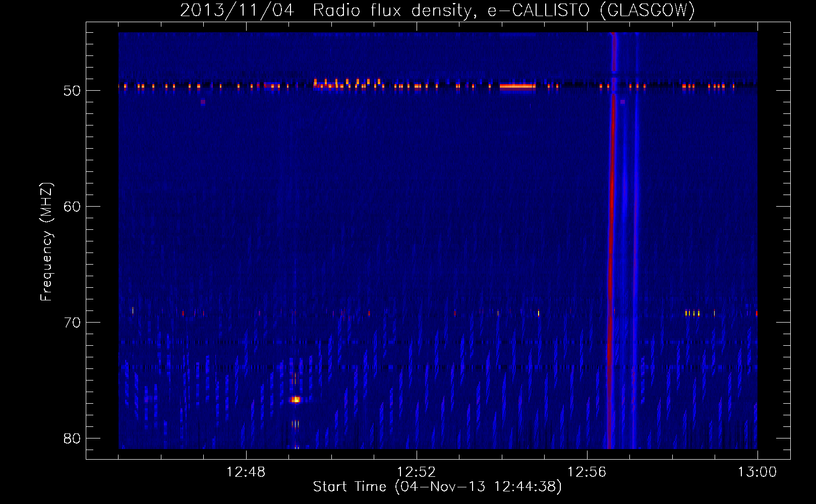The height and width of the screenshot is (504, 816).
Task: Click the 12:52 time tick label
Action: pyautogui.click(x=417, y=472)
